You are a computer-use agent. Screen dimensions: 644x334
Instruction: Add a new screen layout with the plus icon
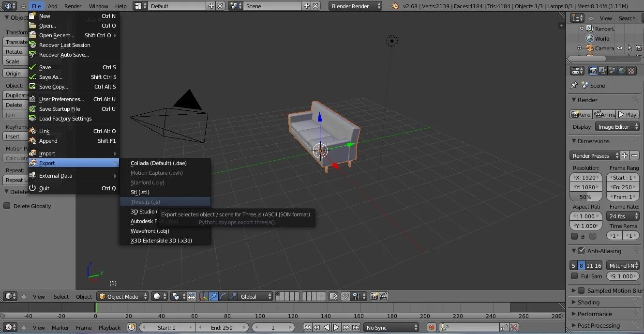(211, 6)
